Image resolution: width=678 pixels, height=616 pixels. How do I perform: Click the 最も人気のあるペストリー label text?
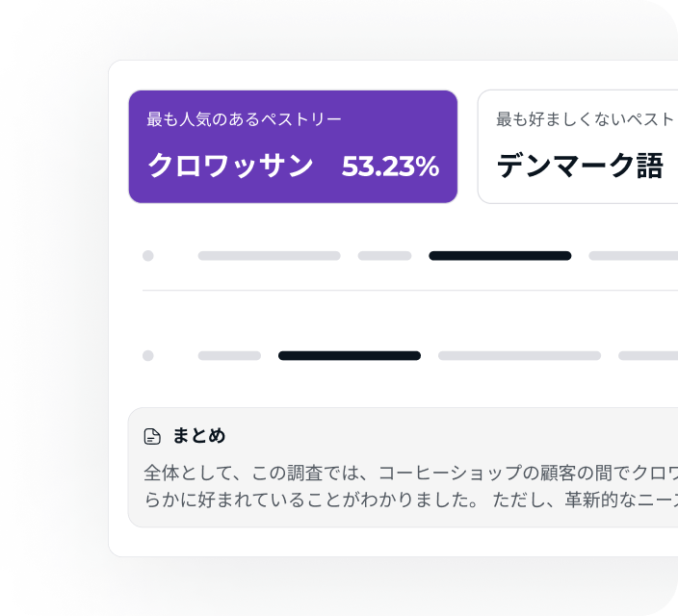245,119
